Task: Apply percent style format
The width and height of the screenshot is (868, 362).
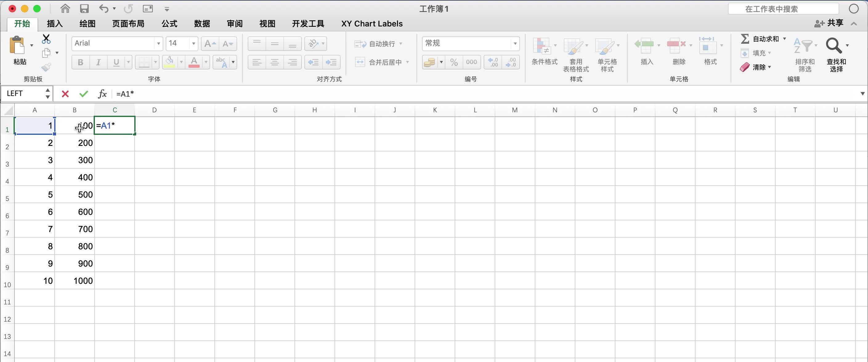Action: [x=454, y=62]
